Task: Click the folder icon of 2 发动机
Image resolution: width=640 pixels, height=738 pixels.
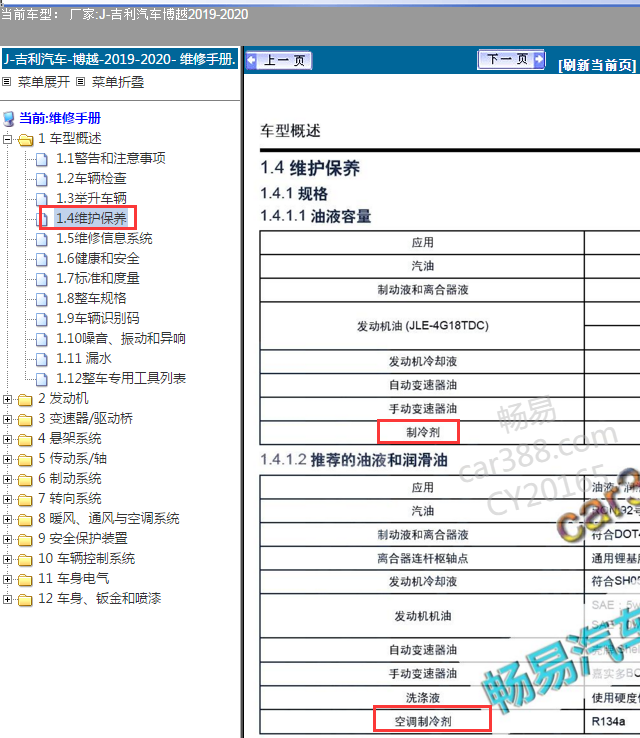Action: click(25, 400)
